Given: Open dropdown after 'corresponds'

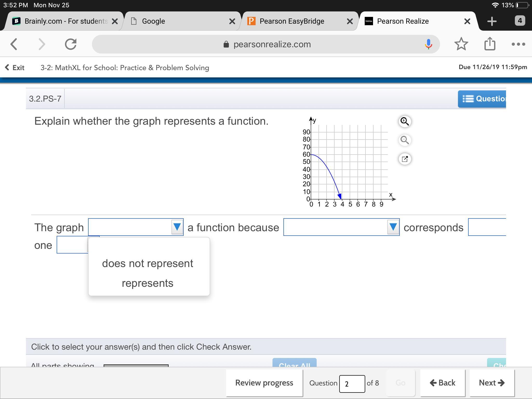Looking at the screenshot, I should click(x=487, y=227).
